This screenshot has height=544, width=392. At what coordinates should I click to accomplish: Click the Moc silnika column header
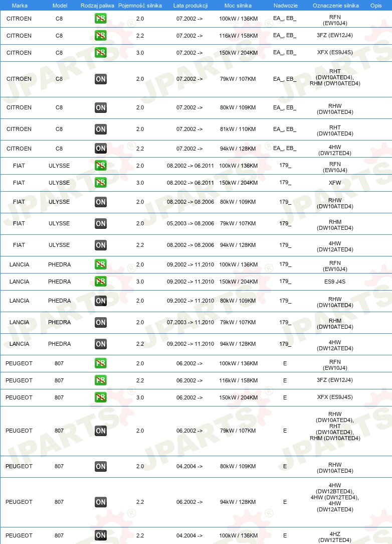[238, 6]
